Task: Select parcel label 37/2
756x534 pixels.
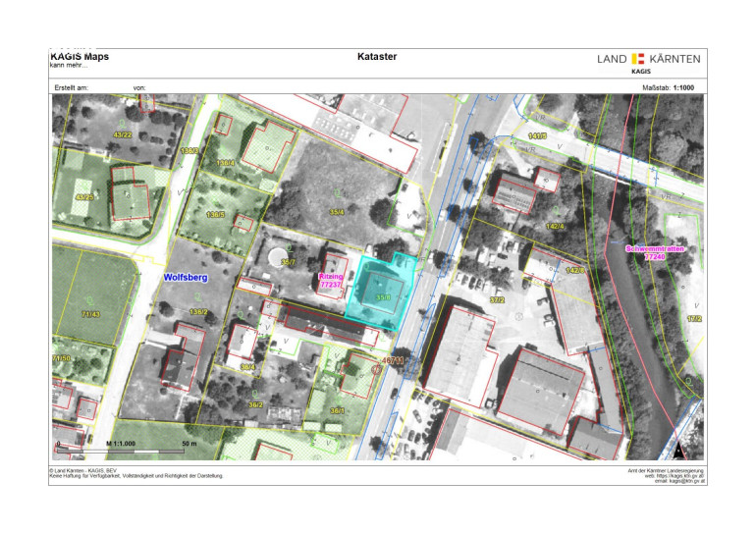Action: 497,300
